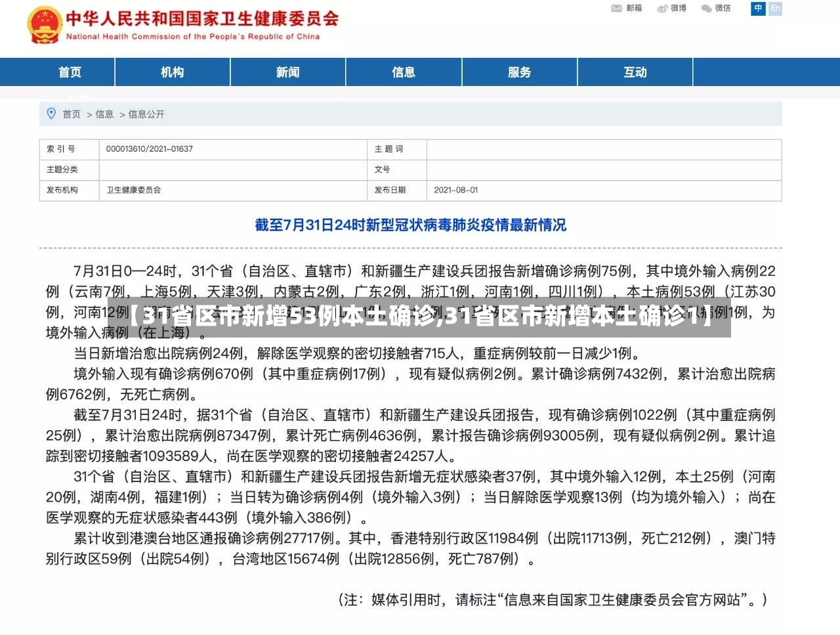Click the 微信 chat bubble icon
Viewport: 840px width, 635px height.
(x=707, y=8)
